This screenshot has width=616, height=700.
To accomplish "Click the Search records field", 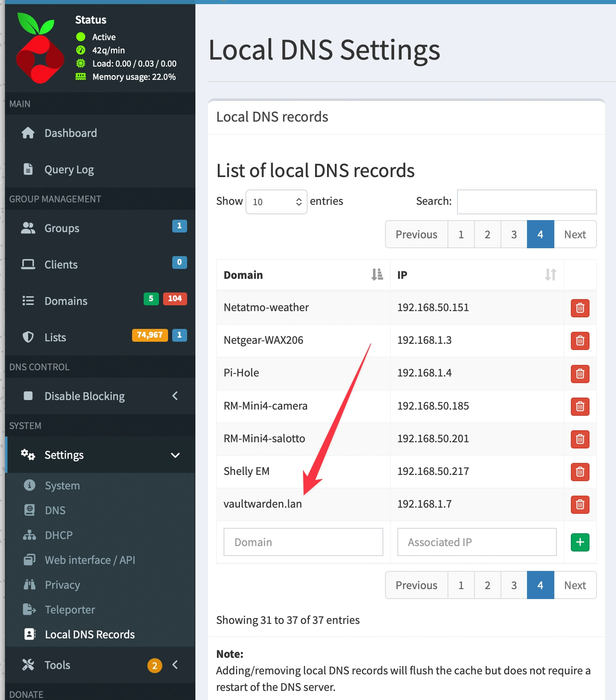I will pyautogui.click(x=527, y=202).
